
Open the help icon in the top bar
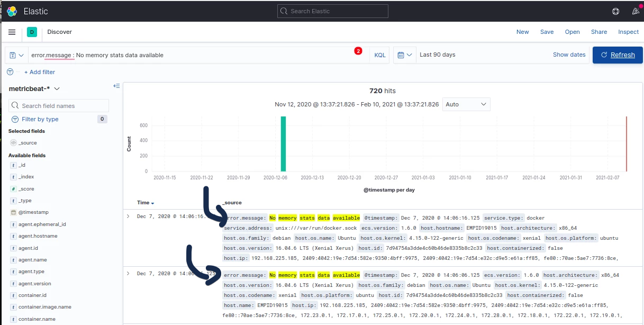coord(615,11)
